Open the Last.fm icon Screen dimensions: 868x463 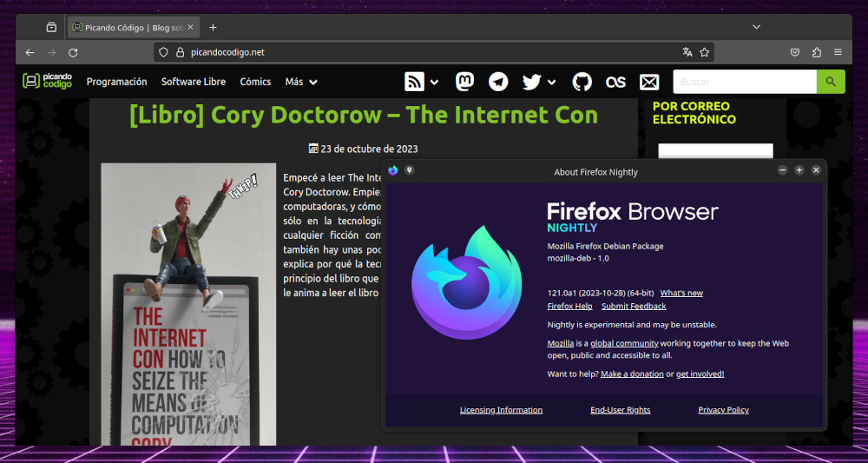(615, 82)
